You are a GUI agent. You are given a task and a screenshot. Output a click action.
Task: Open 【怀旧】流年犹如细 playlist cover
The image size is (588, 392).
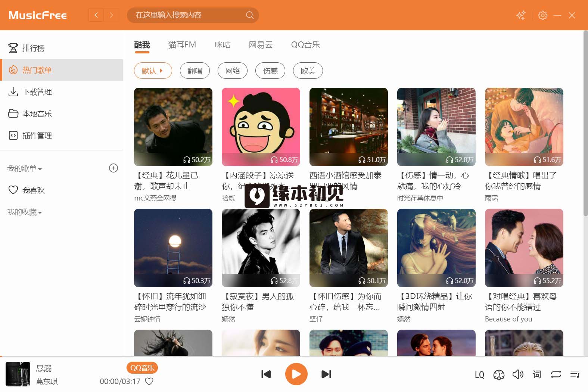(x=173, y=248)
